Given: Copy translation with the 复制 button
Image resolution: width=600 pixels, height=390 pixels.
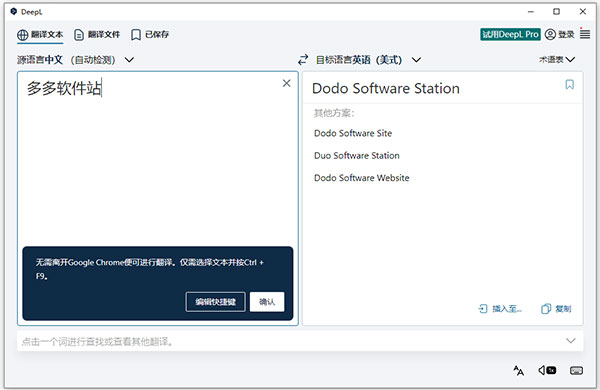Looking at the screenshot, I should pyautogui.click(x=556, y=308).
